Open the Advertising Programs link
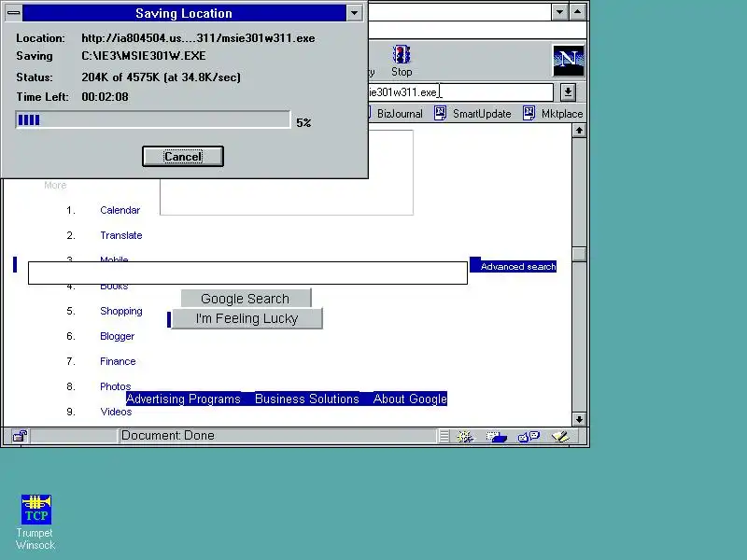Screen dimensions: 747x560 [183, 399]
